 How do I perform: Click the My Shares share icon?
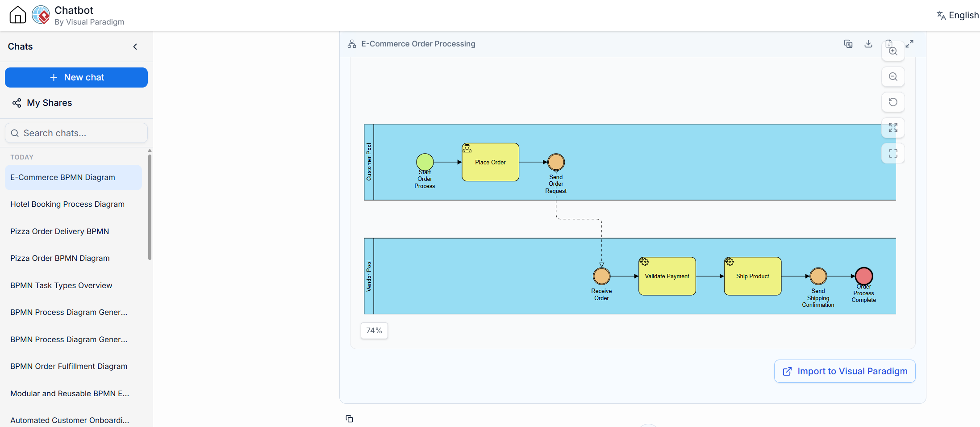(17, 103)
